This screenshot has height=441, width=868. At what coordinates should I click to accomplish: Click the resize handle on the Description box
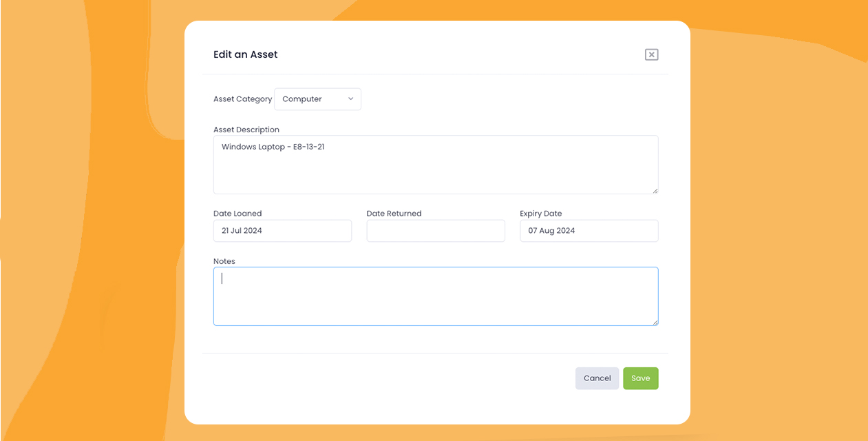[x=655, y=192]
